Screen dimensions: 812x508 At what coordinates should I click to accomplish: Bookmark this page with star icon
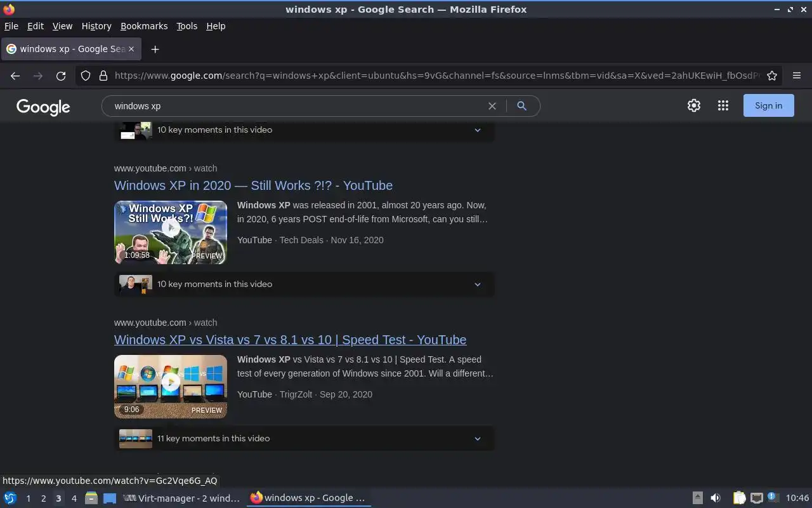[772, 76]
